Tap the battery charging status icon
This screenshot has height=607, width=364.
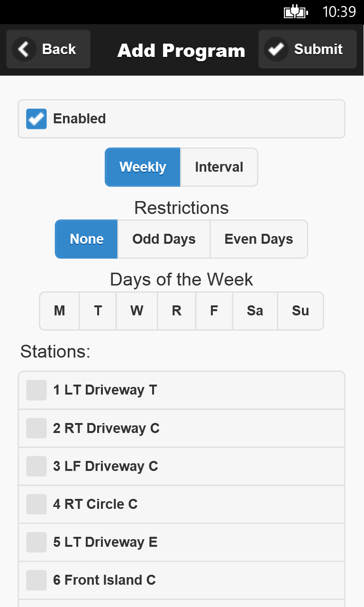[x=296, y=12]
